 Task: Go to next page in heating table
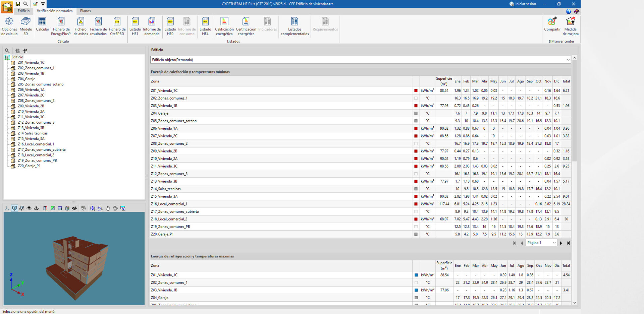tap(561, 243)
